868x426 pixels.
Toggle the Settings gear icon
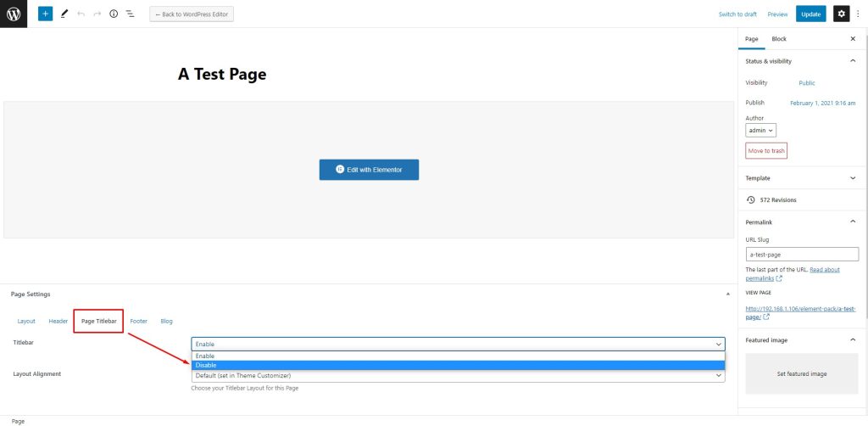[842, 14]
